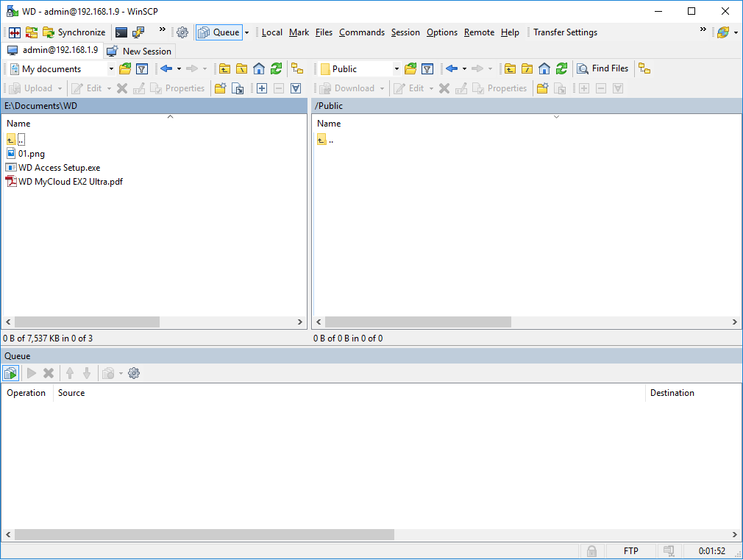
Task: Click the remote Open Directory folder icon
Action: (410, 68)
